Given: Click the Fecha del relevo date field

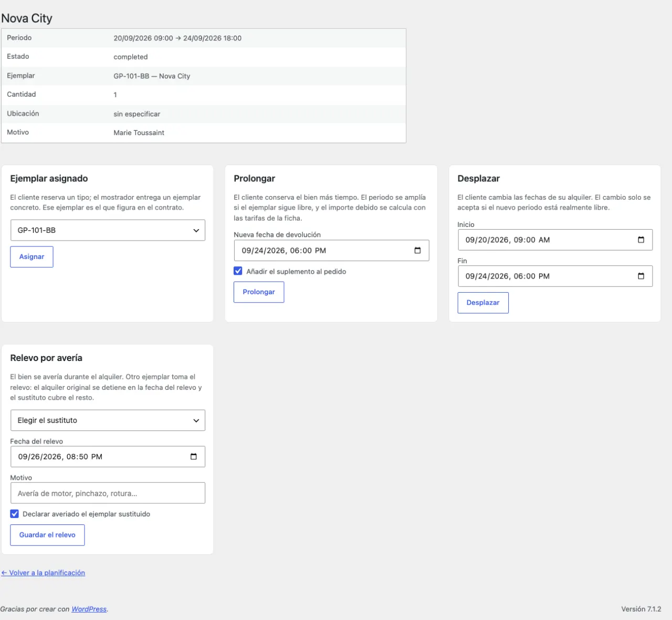Looking at the screenshot, I should (x=108, y=457).
